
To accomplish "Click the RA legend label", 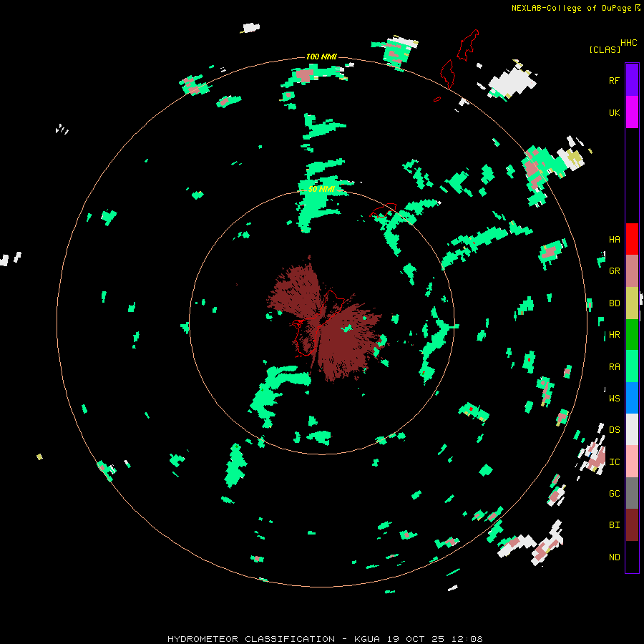I will tap(614, 367).
